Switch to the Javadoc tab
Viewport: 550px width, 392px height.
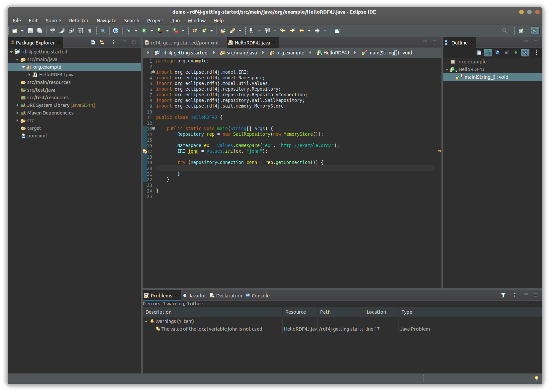coord(195,296)
